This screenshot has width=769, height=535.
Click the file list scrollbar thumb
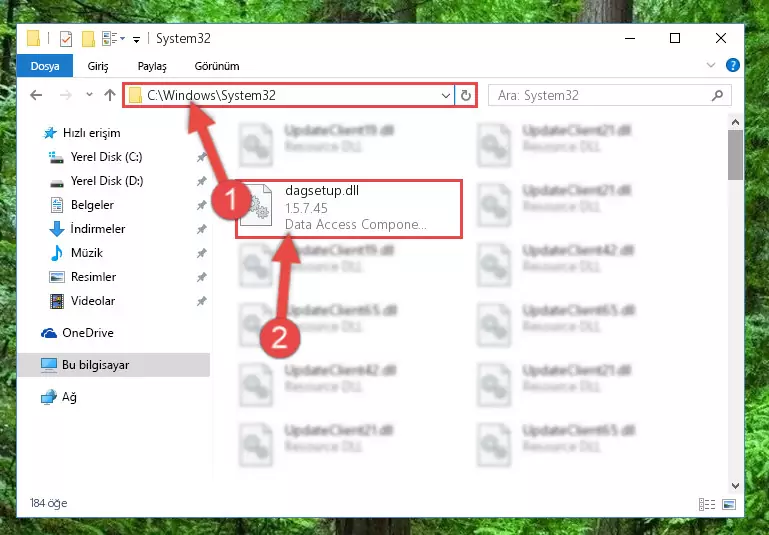coord(735,155)
